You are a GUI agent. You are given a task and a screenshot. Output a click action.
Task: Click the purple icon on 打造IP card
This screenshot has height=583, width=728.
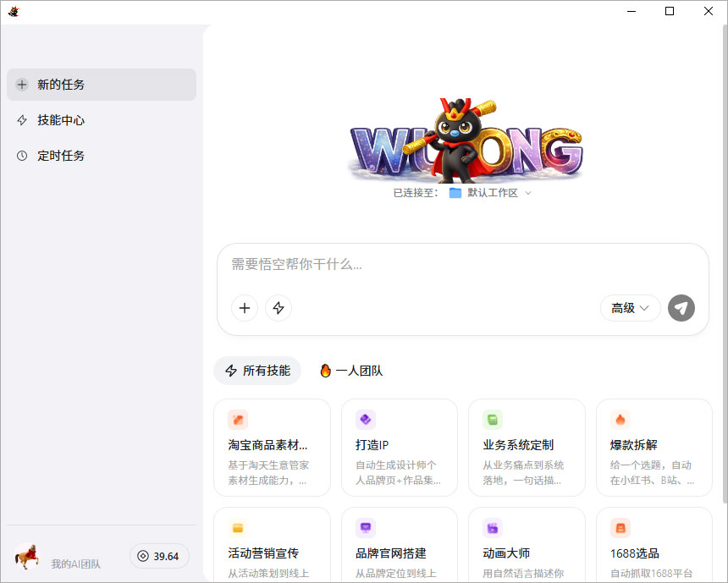tap(366, 420)
